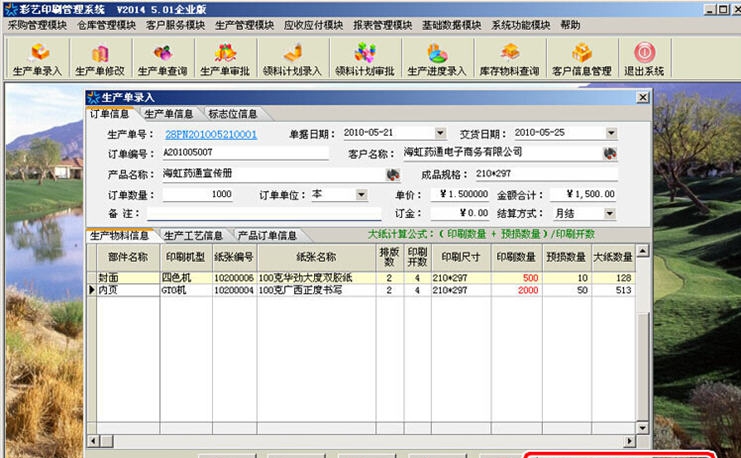Viewport: 741px width, 458px height.
Task: Click production order link 28PN201005210001
Action: click(211, 135)
